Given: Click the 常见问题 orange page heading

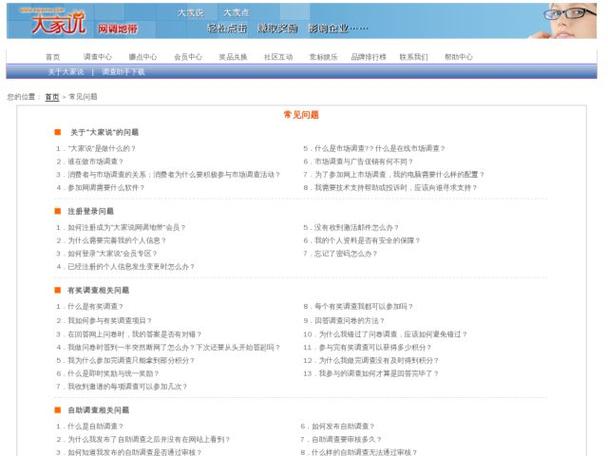Looking at the screenshot, I should click(x=301, y=115).
